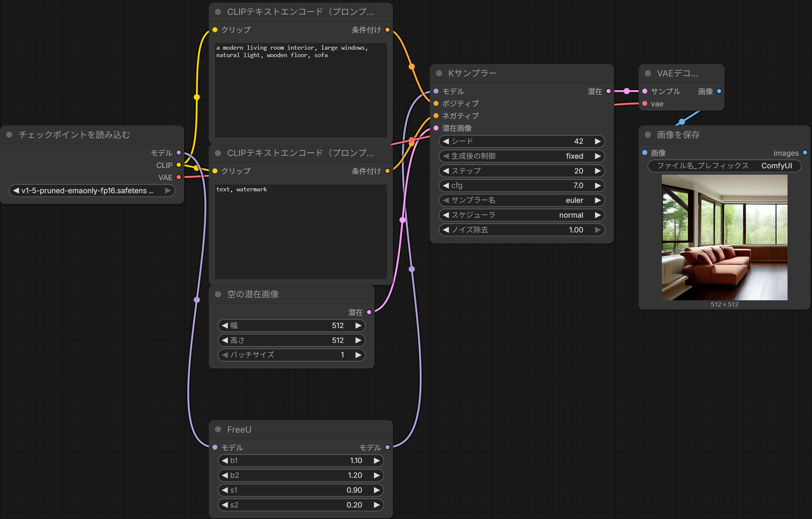812x519 pixels.
Task: Open the checkpoint v1-5-pruned-emaonly selector
Action: 92,190
